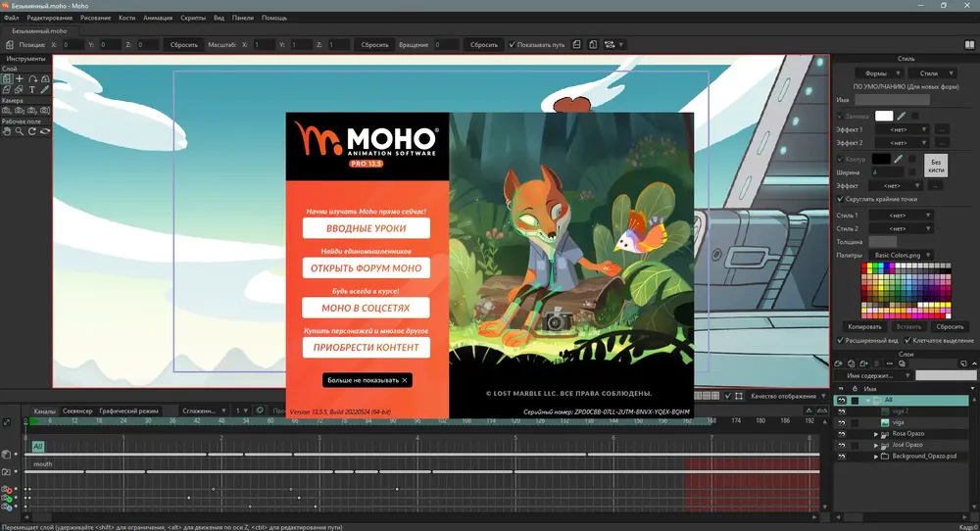980x531 pixels.
Task: Toggle 'Клетчатое выделение' checkbox
Action: 907,341
